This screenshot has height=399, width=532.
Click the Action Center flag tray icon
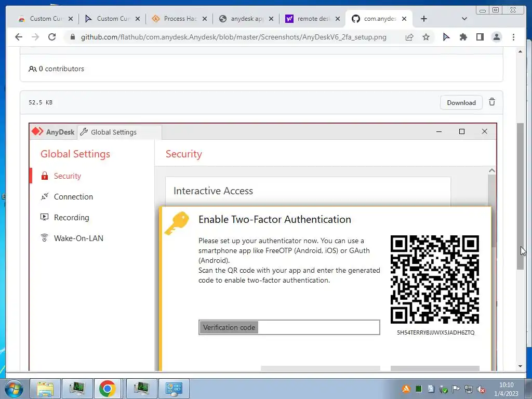tap(456, 389)
